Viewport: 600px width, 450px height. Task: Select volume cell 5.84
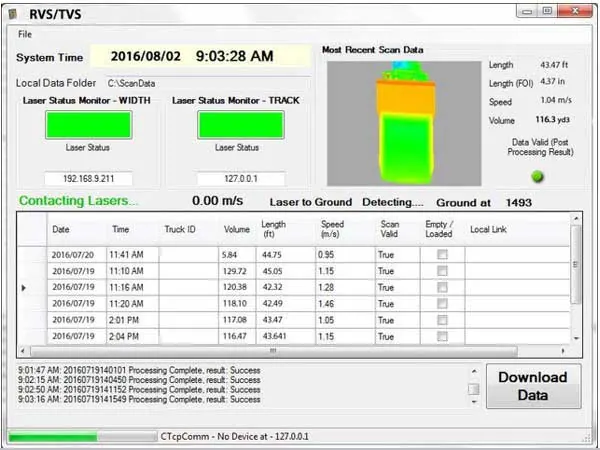[x=237, y=255]
